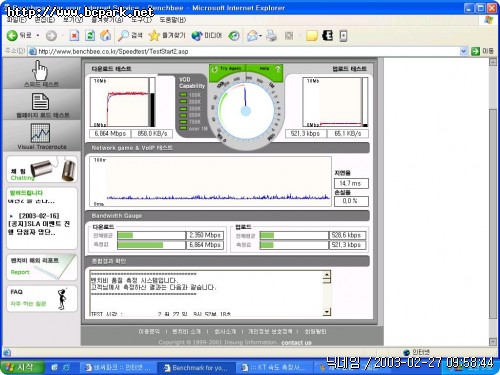Open the Back button history dropdown arrow

[38, 35]
